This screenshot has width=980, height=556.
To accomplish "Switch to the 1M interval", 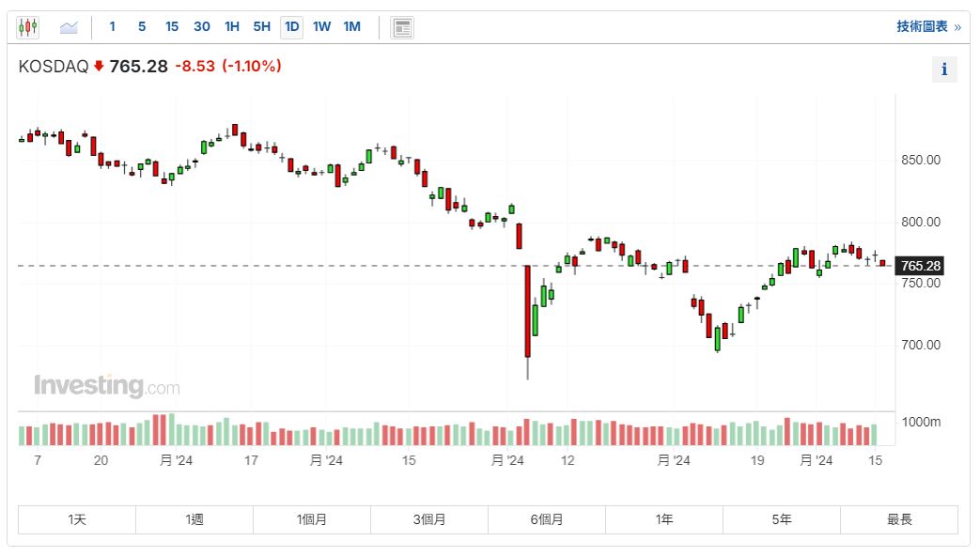I will point(351,27).
